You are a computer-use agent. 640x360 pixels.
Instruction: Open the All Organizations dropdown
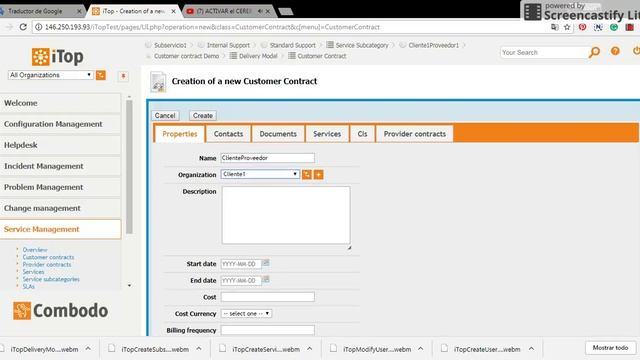[51, 75]
